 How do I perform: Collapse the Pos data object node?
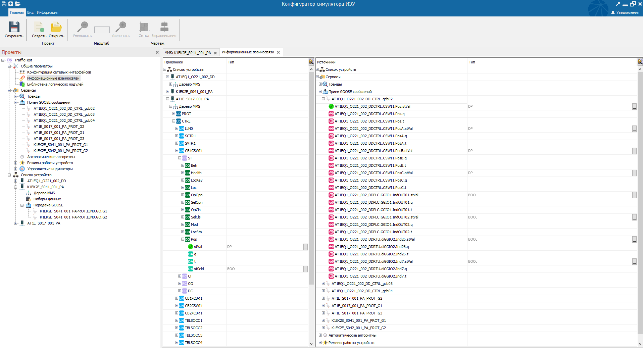point(183,239)
